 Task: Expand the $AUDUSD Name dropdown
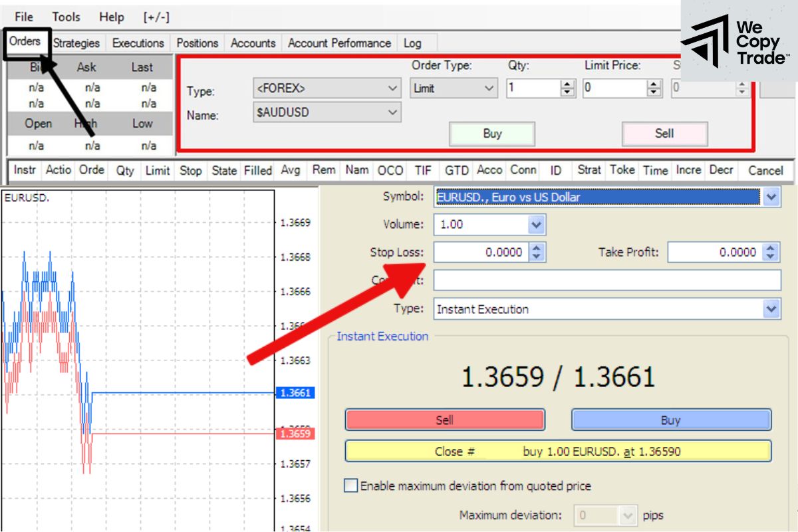(x=392, y=112)
